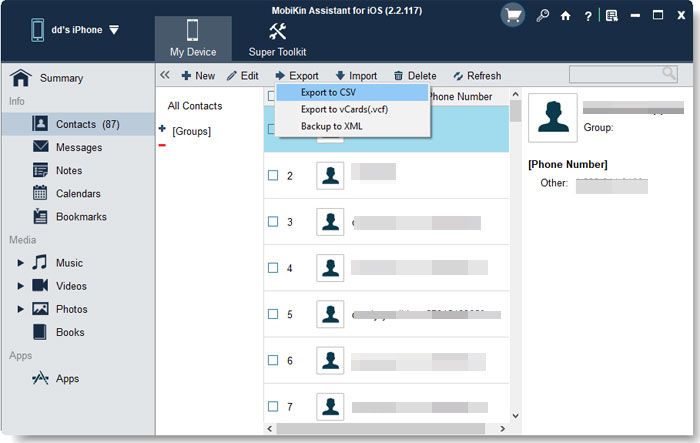Check the box for contact 3
The width and height of the screenshot is (700, 443).
click(x=273, y=222)
